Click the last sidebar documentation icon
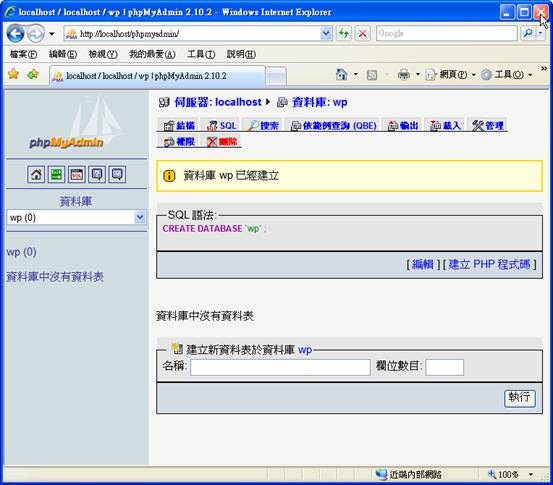Viewport: 553px width, 485px height. point(117,174)
